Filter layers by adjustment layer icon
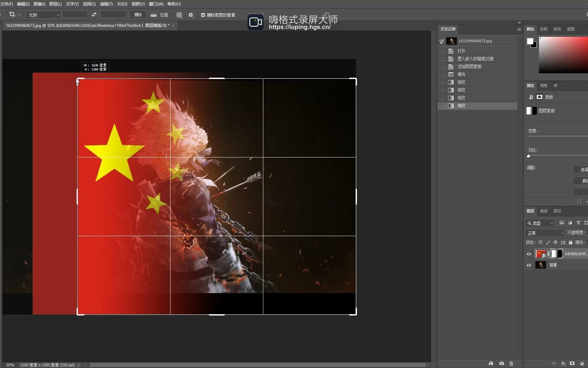Image resolution: width=588 pixels, height=368 pixels. [x=570, y=223]
